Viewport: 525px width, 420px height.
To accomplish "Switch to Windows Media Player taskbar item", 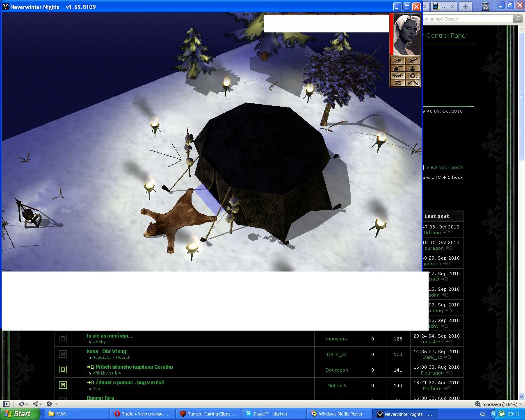I will [340, 414].
